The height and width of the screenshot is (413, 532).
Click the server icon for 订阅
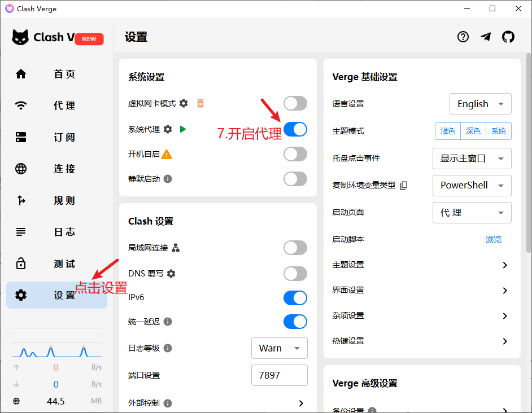tap(21, 137)
